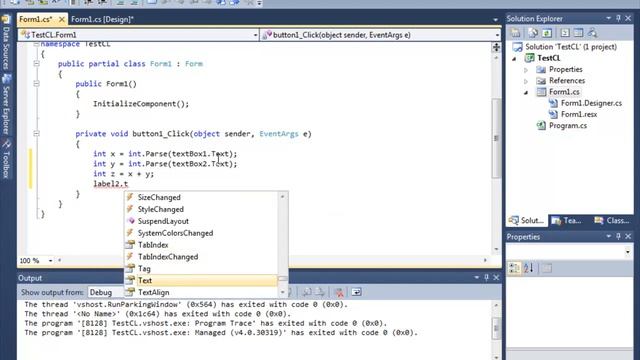
Task: Switch to Solution Explorer bottom tab
Action: tap(527, 220)
